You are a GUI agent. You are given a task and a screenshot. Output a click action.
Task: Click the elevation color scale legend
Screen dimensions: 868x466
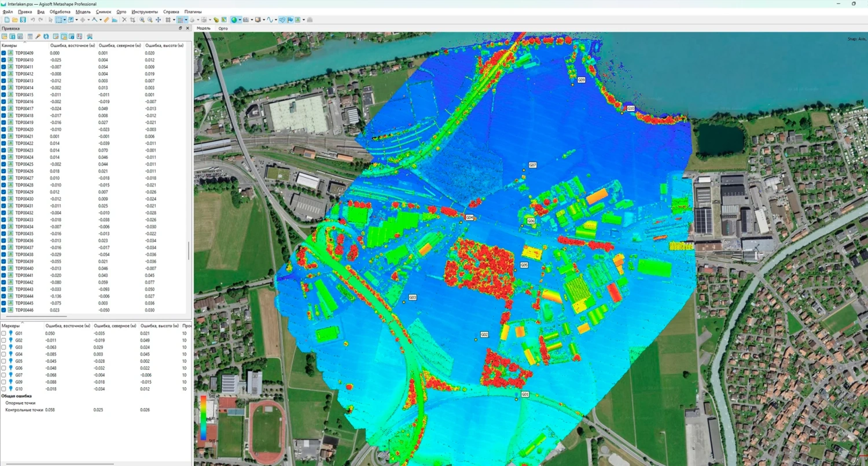pyautogui.click(x=204, y=418)
